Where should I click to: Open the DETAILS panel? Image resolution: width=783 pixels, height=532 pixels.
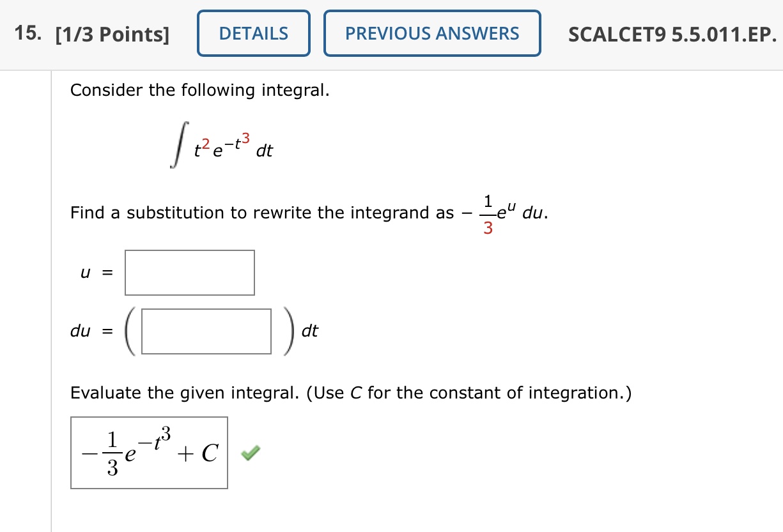tap(253, 33)
